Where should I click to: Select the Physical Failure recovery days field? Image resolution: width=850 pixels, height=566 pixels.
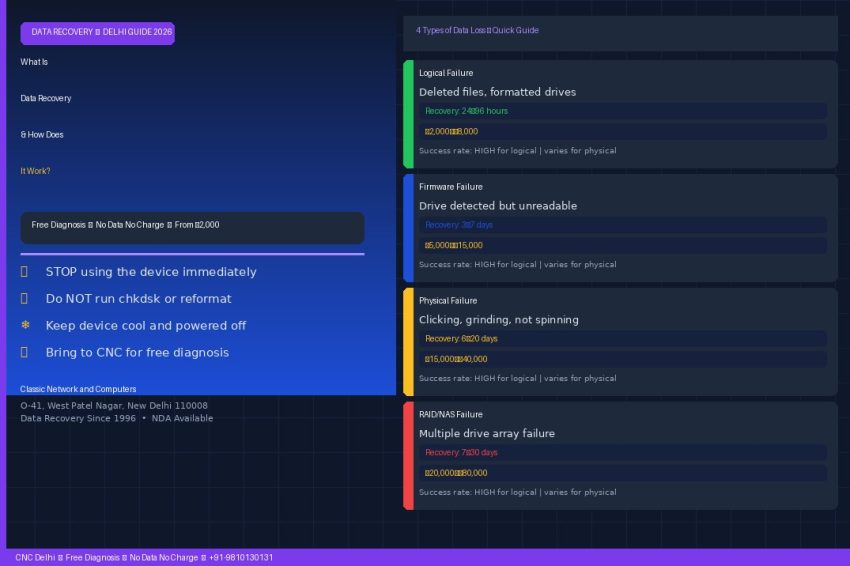click(623, 339)
